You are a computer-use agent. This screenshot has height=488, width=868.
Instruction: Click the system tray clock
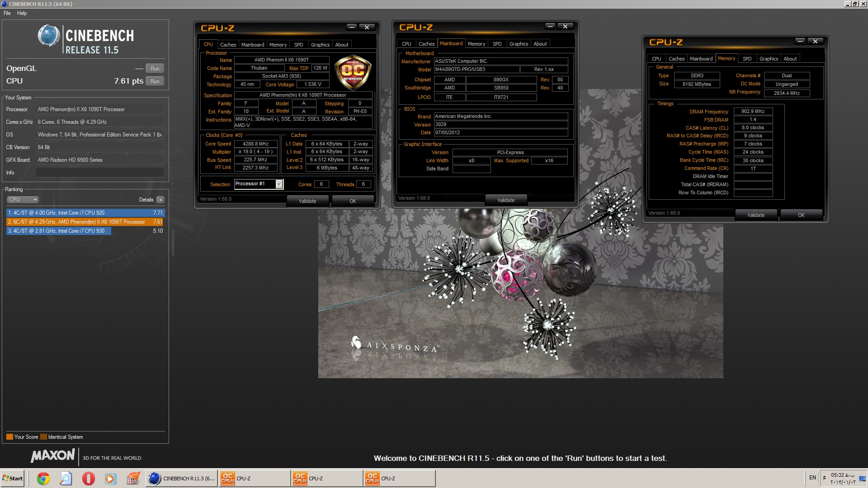[843, 479]
